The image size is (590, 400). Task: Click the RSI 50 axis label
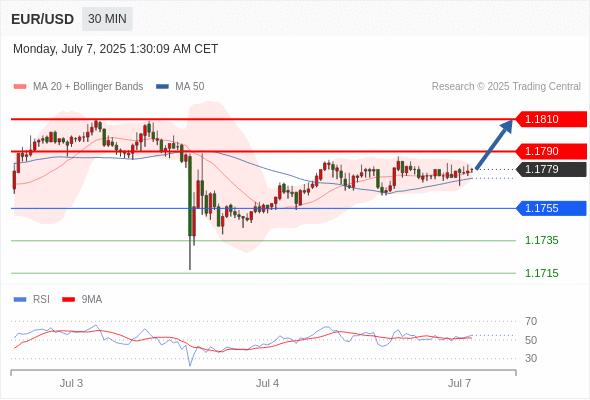point(531,340)
